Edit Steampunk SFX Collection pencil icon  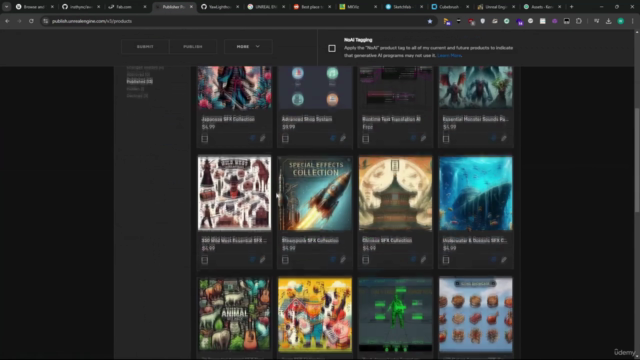[343, 260]
